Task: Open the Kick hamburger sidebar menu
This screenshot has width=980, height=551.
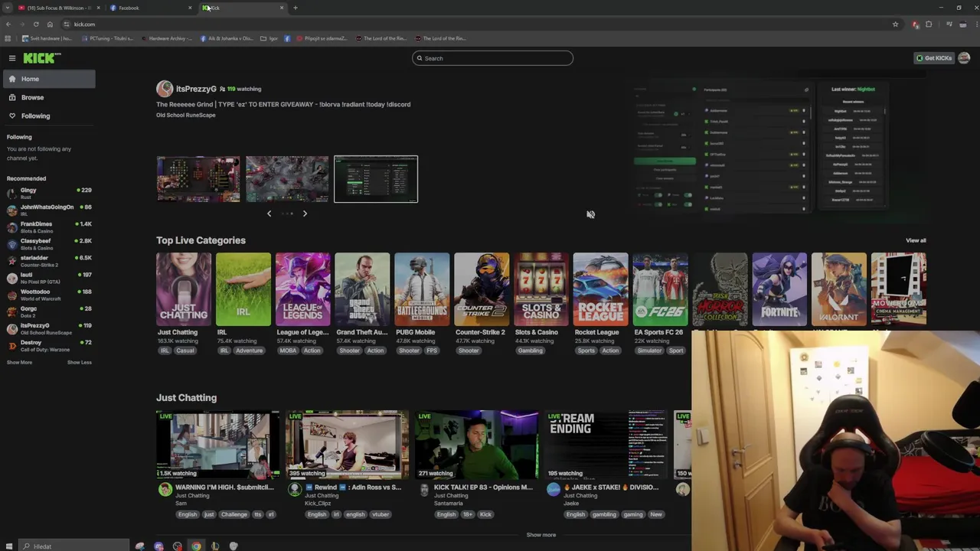Action: (x=12, y=58)
